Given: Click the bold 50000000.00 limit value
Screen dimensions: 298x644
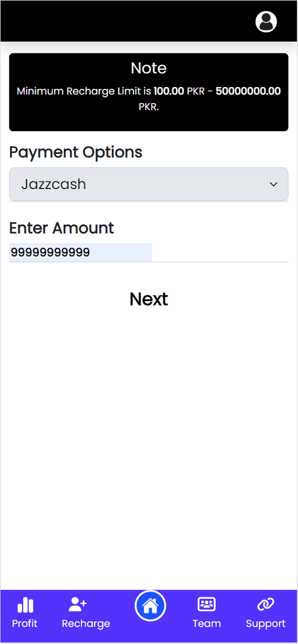Looking at the screenshot, I should (249, 91).
